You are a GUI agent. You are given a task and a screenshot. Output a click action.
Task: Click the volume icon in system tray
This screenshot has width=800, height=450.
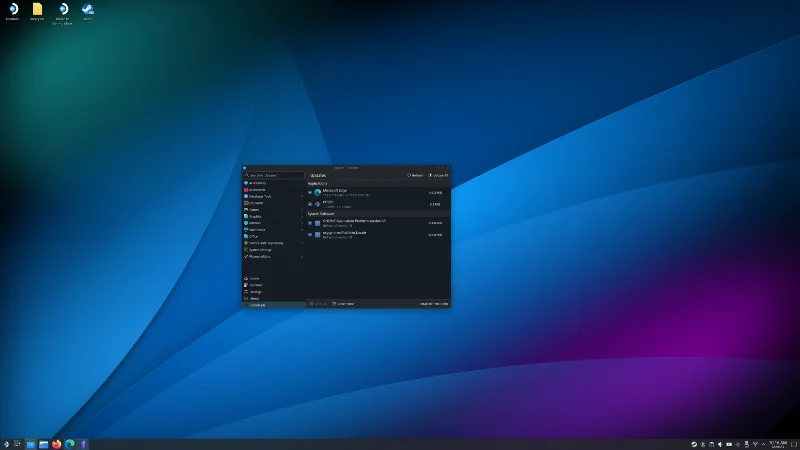(720, 443)
